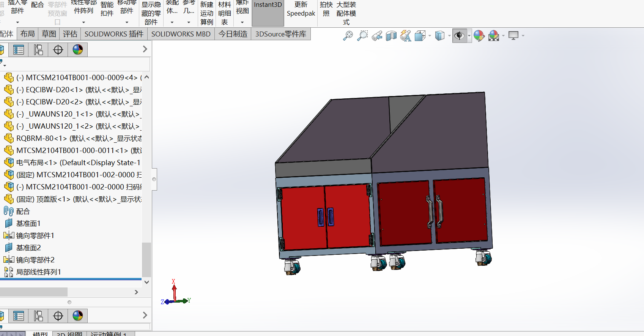Click the tree scroll-down arrow
Image resolution: width=644 pixels, height=336 pixels.
coord(146,282)
